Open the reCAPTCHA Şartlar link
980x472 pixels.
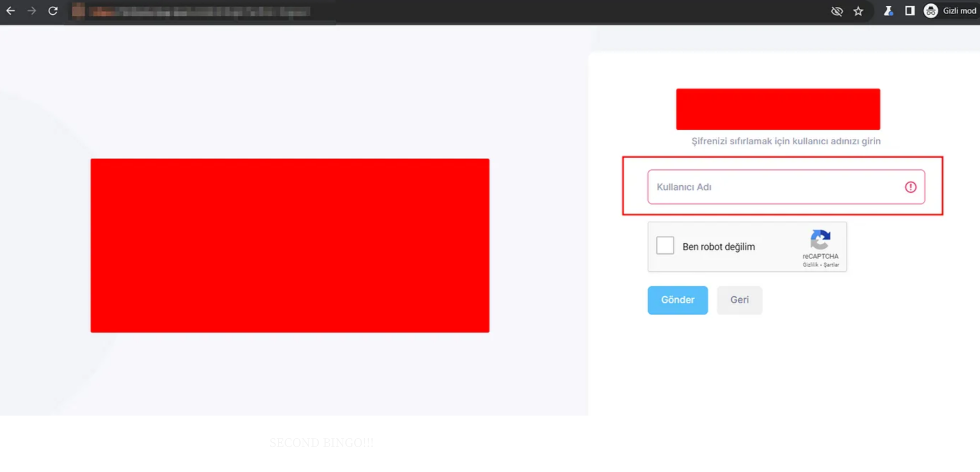[x=832, y=265]
